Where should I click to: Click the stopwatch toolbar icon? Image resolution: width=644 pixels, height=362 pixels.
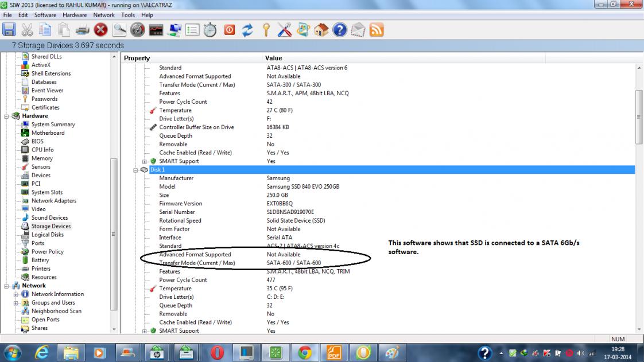tap(210, 30)
